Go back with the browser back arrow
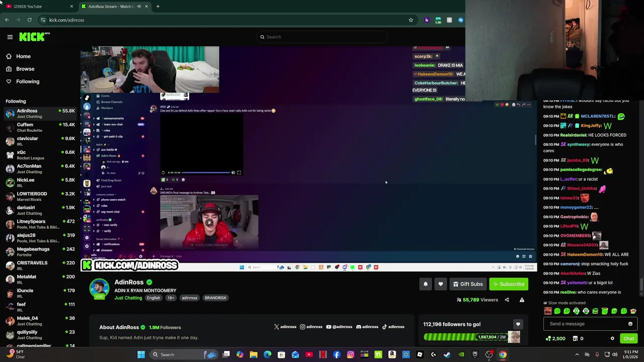This screenshot has width=644, height=362. (7, 20)
